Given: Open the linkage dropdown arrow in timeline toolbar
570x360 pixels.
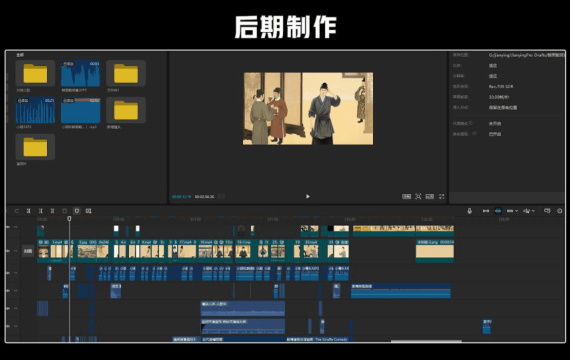Looking at the screenshot, I should click(517, 211).
